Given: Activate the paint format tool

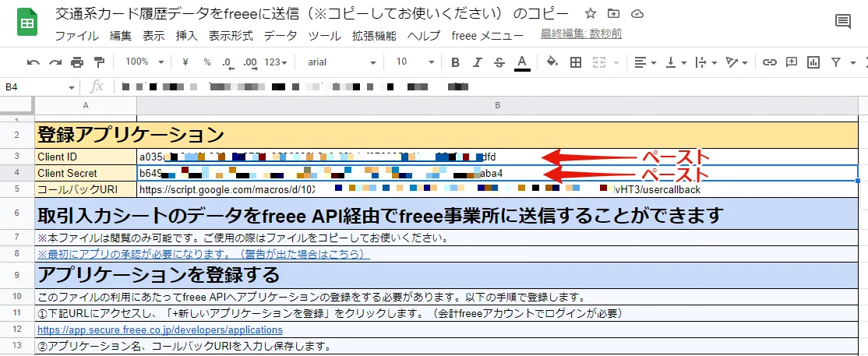Looking at the screenshot, I should (99, 62).
